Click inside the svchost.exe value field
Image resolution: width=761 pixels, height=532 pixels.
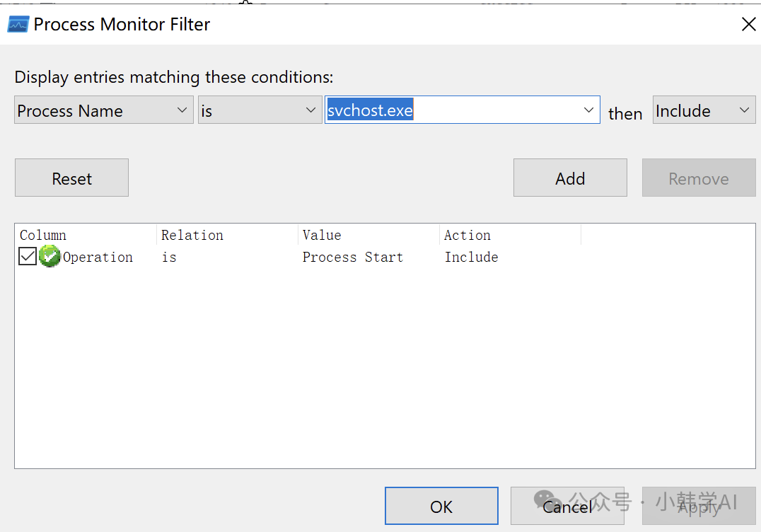click(x=453, y=110)
